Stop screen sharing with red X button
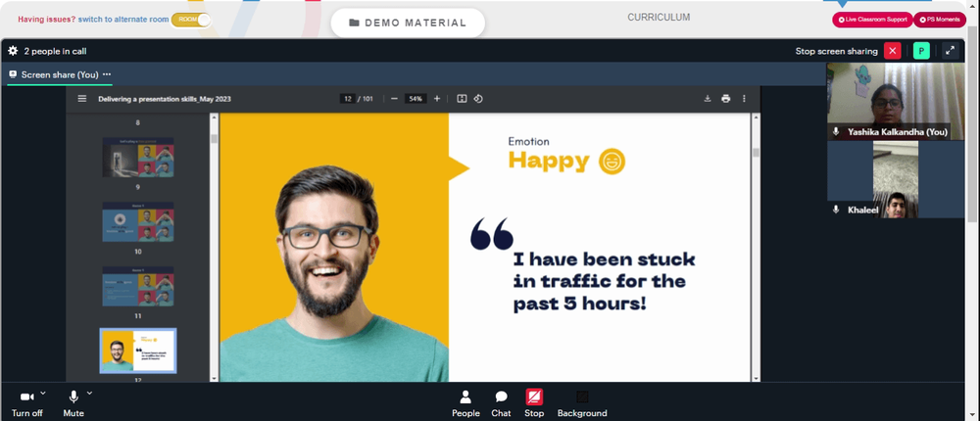The image size is (980, 421). pyautogui.click(x=893, y=51)
